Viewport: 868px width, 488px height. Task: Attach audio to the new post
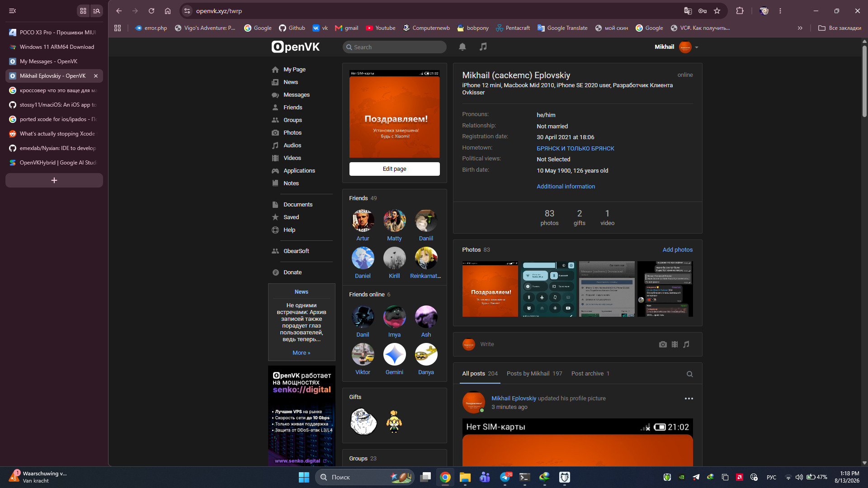686,344
